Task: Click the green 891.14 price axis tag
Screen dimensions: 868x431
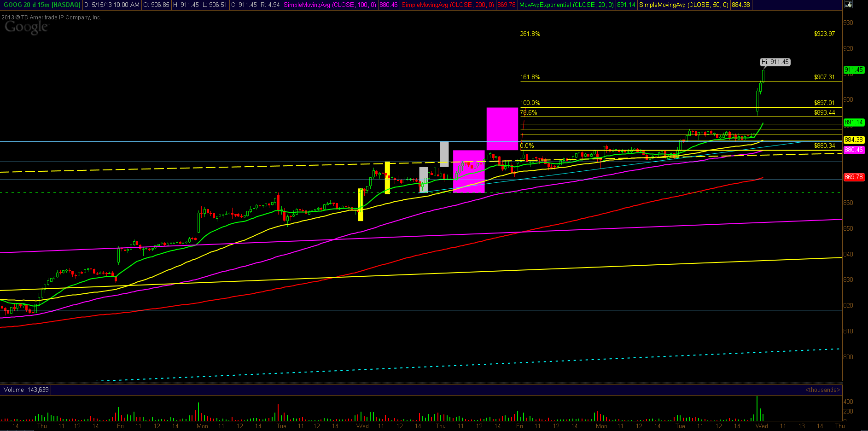Action: pyautogui.click(x=854, y=122)
